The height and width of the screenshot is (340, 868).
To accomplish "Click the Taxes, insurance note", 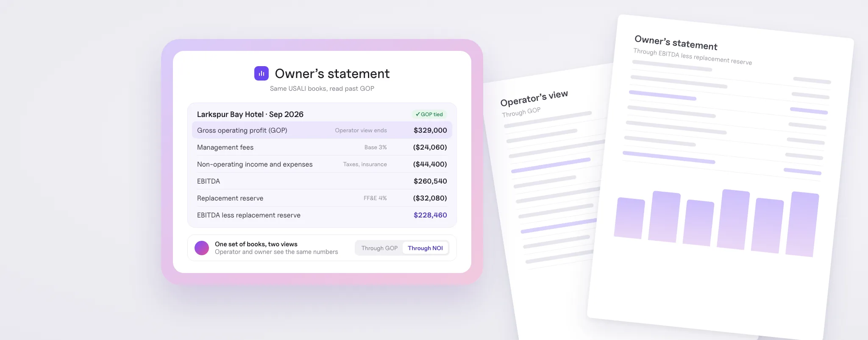I will 365,164.
